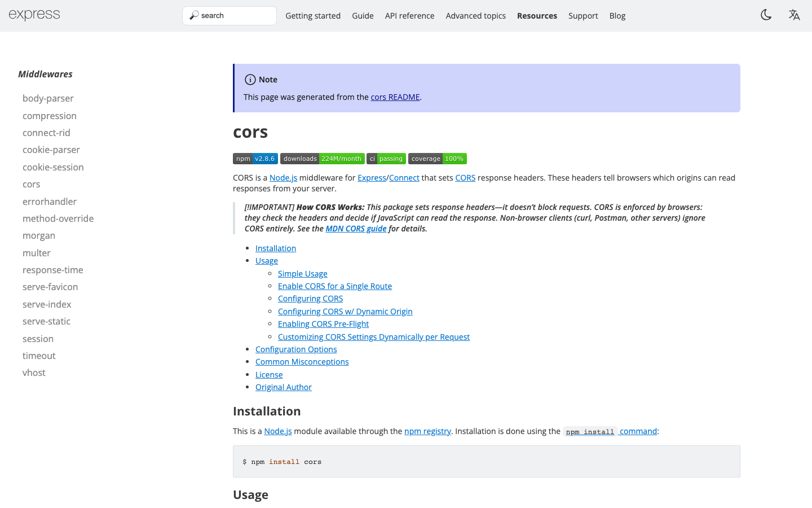Jump to Configuration Options section
The image size is (812, 508).
point(296,349)
